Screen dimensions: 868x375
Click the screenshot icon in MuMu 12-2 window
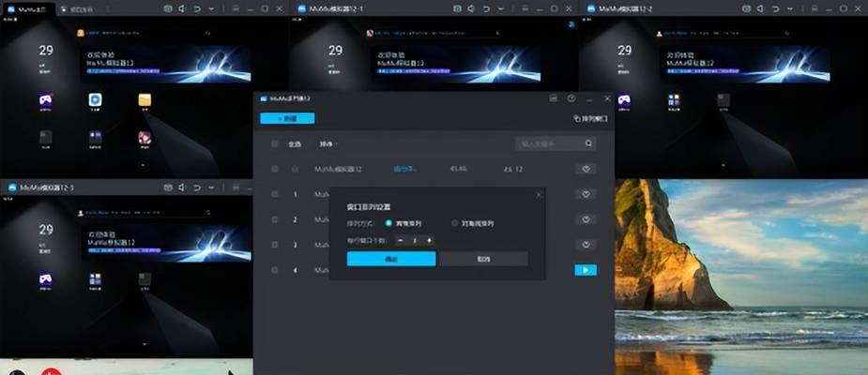pyautogui.click(x=747, y=8)
